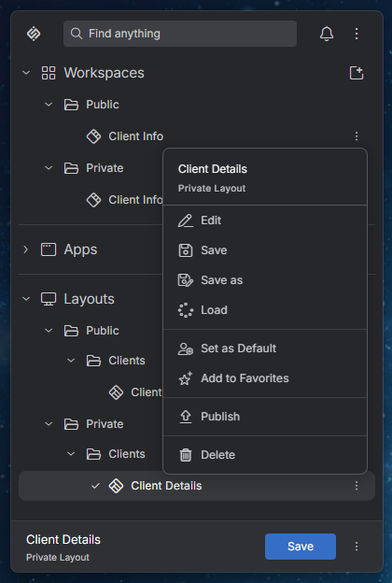Open three-dot menu on Client Details row
Viewport: 392px width, 583px height.
tap(357, 486)
